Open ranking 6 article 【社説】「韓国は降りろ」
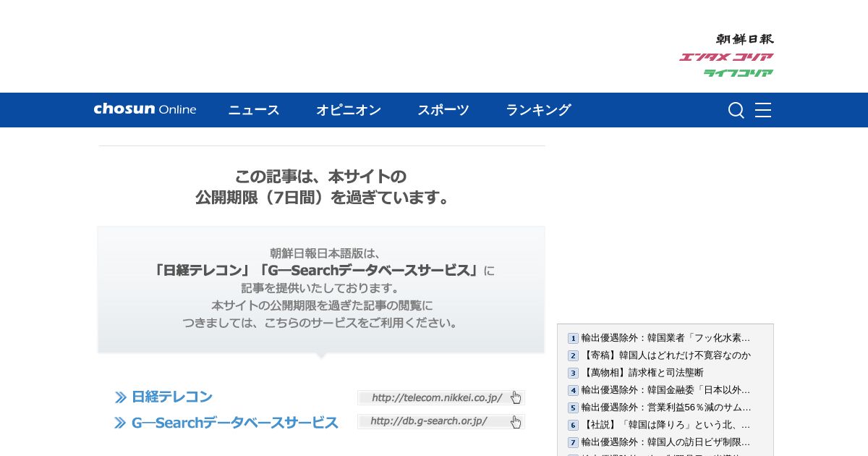 click(x=665, y=425)
